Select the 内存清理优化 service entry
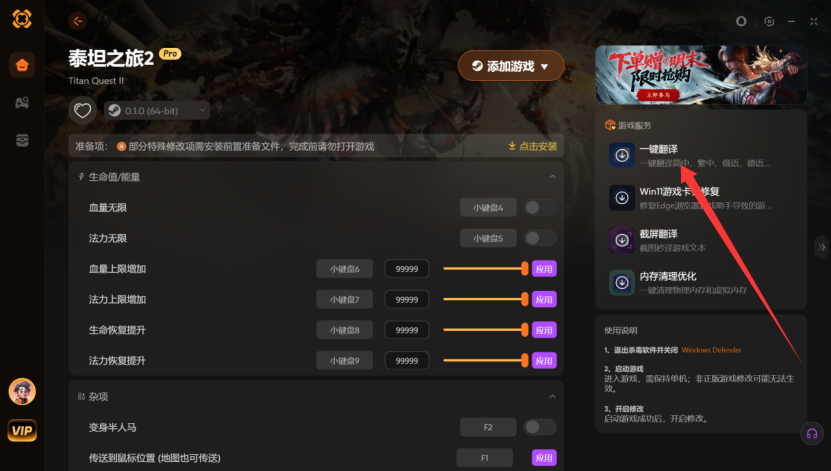 click(701, 282)
